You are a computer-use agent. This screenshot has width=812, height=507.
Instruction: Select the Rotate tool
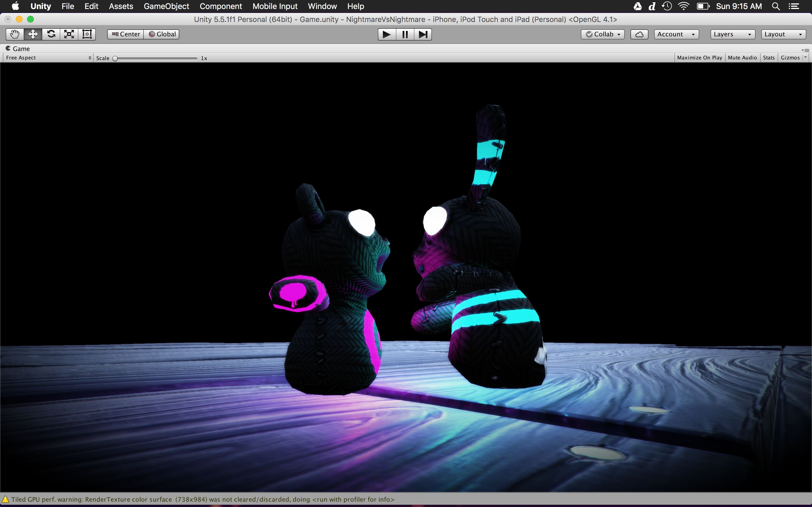click(51, 34)
